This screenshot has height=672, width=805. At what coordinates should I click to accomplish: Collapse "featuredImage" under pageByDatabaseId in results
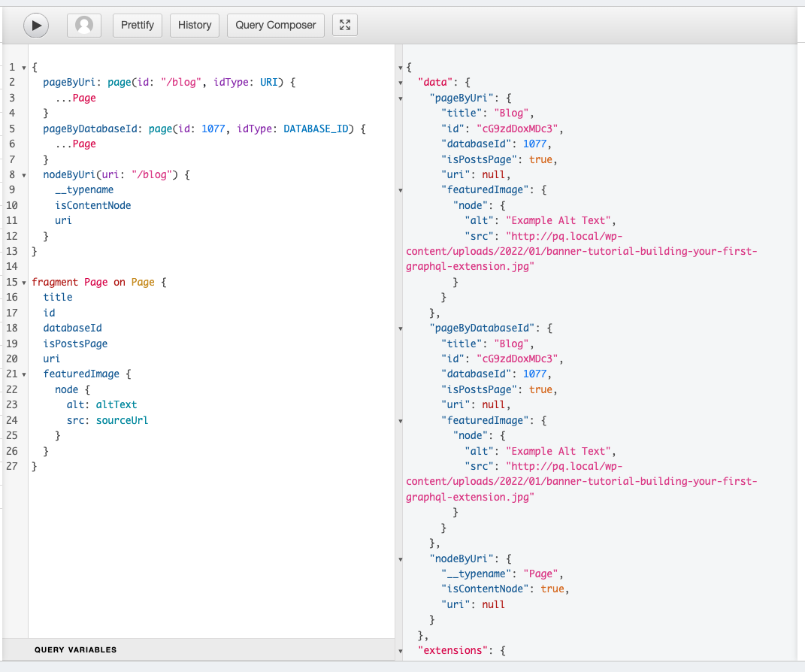pos(401,421)
